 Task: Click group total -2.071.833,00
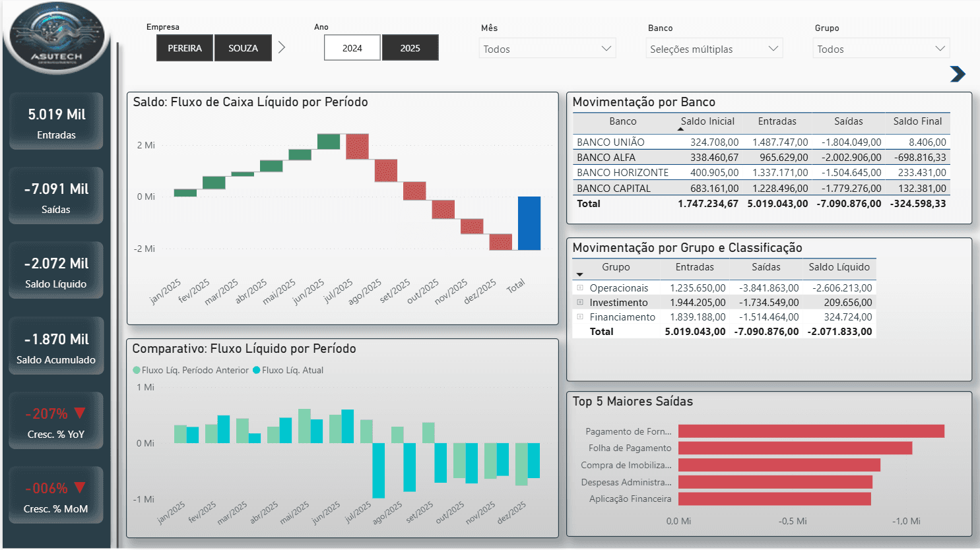coord(839,331)
